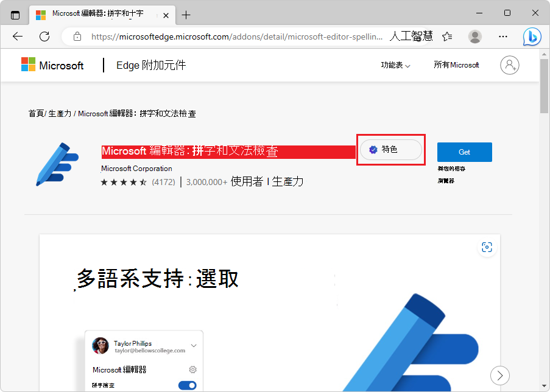Close the Microsoft 編輯器 tab

pos(166,15)
